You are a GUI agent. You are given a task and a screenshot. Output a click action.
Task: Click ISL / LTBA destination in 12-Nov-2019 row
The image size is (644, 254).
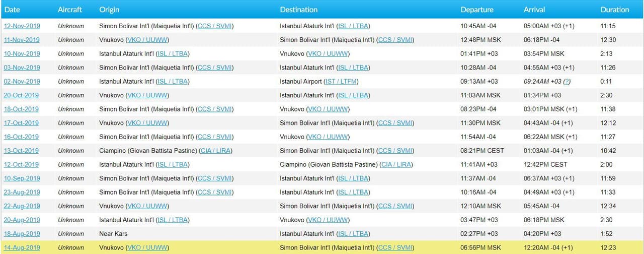354,26
